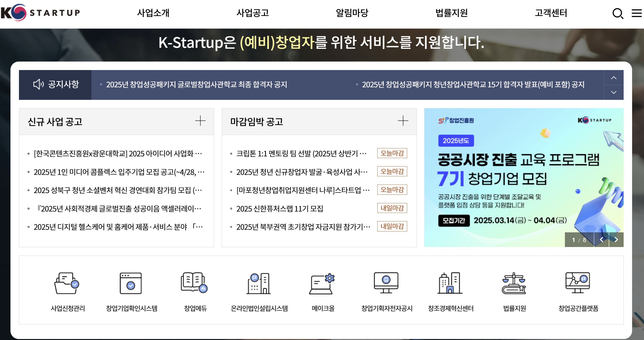Go to next banner slide

click(x=616, y=240)
